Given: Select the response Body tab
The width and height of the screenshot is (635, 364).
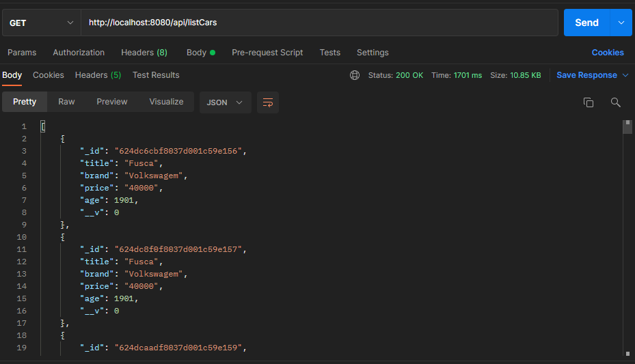Looking at the screenshot, I should tap(12, 75).
